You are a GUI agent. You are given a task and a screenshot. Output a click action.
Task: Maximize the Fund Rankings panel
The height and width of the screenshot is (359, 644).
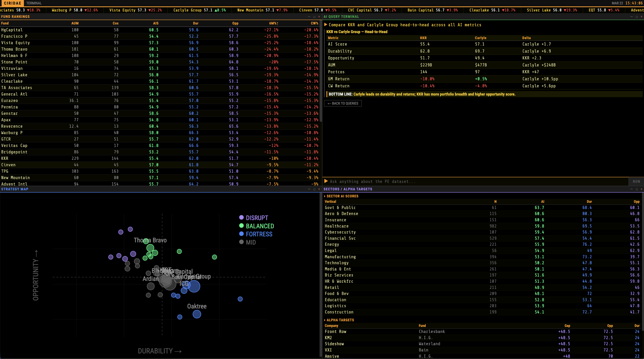click(x=314, y=17)
